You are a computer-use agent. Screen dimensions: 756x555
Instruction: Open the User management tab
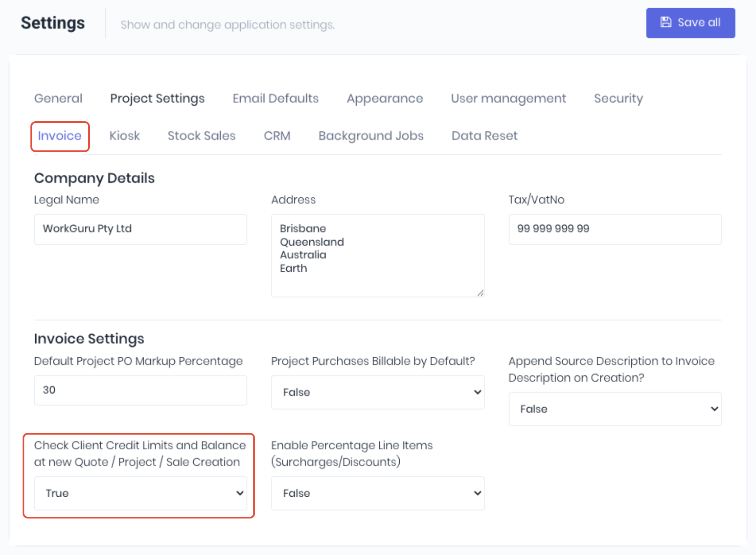coord(508,98)
